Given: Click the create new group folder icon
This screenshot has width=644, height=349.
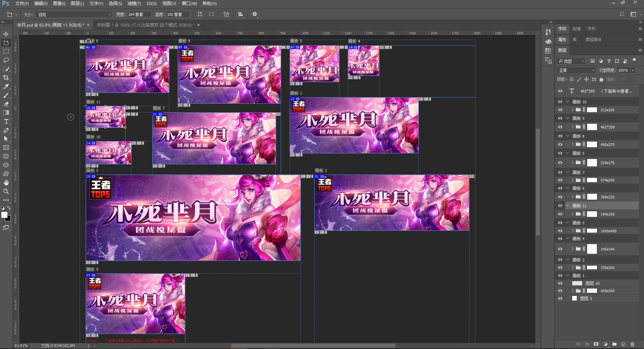Looking at the screenshot, I should click(x=614, y=344).
